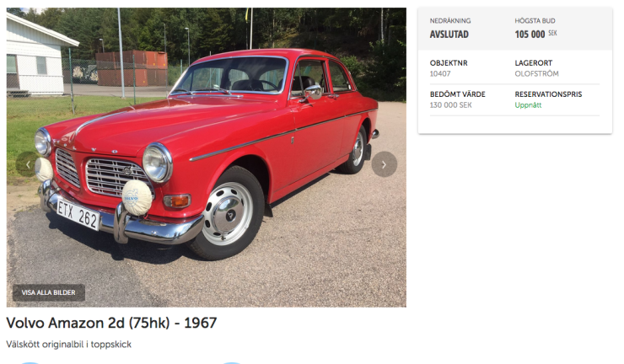Image resolution: width=624 pixels, height=364 pixels.
Task: Click the OBJEKTNR heading
Action: [449, 63]
